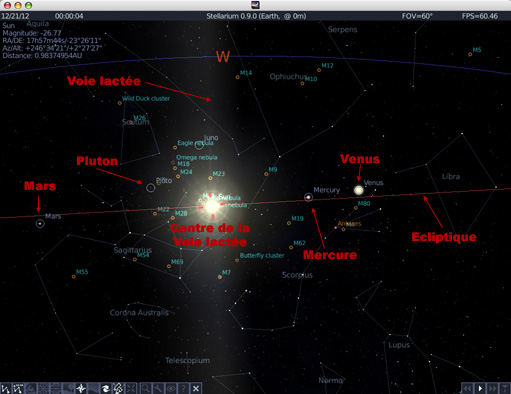Screen dimensions: 511x394
Task: Open the help question mark
Action: (x=183, y=388)
